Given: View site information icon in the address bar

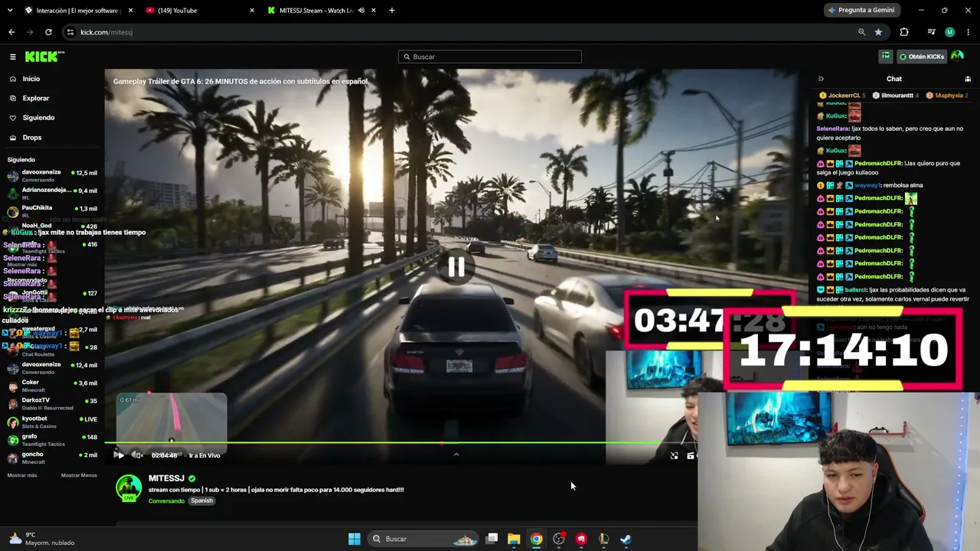Looking at the screenshot, I should point(70,32).
